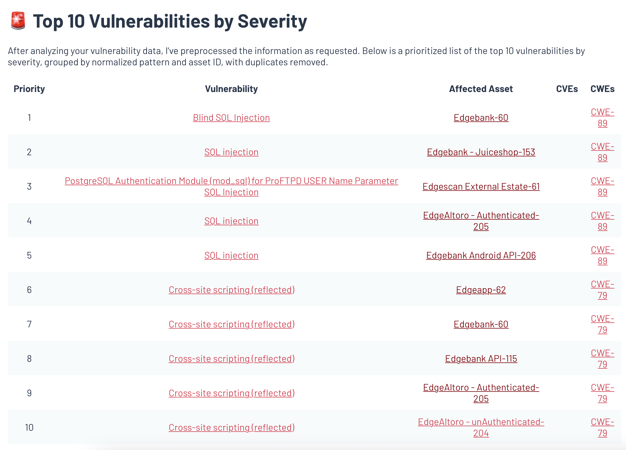This screenshot has width=626, height=450.
Task: Open the Edgescan External Estate-61 asset link
Action: [x=481, y=186]
